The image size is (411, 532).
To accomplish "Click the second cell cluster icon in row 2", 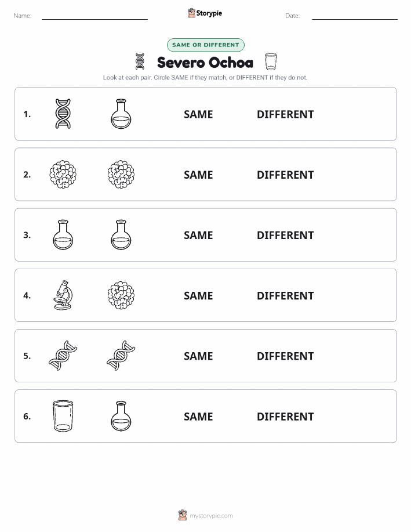I will coord(121,175).
